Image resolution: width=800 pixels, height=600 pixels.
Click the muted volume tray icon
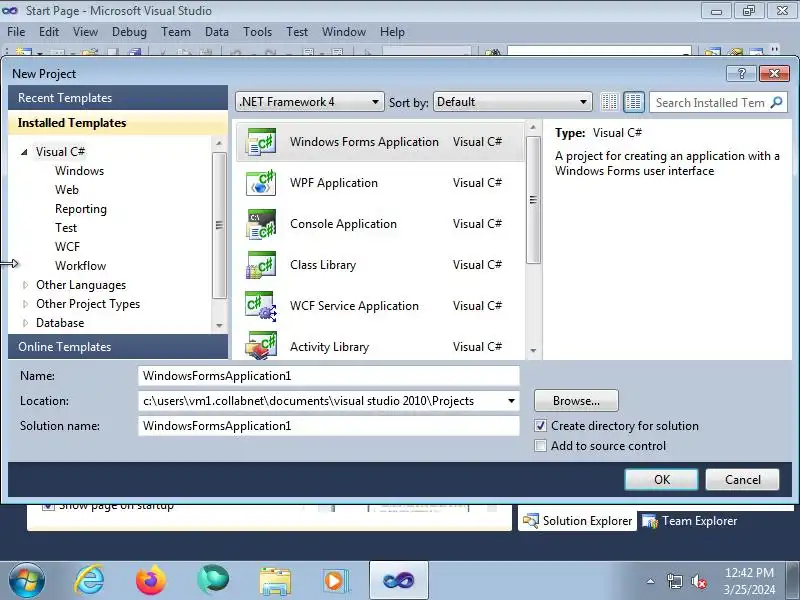698,581
